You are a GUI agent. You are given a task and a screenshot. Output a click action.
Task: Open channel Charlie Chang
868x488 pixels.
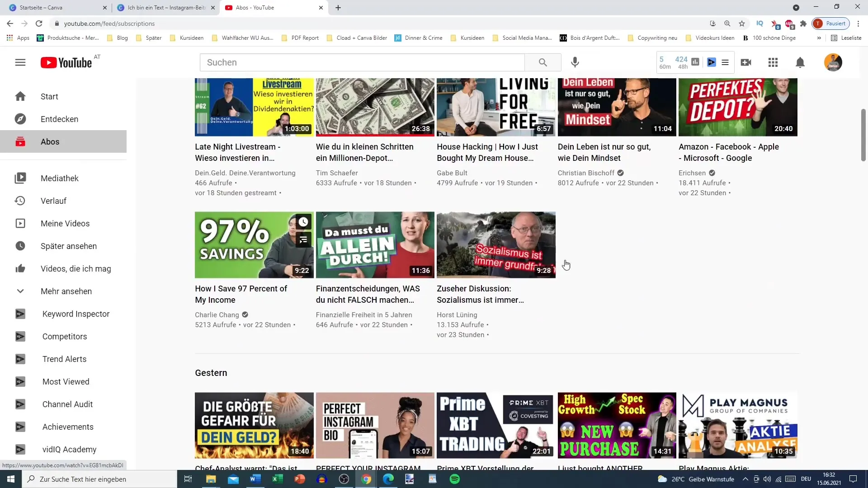click(217, 314)
